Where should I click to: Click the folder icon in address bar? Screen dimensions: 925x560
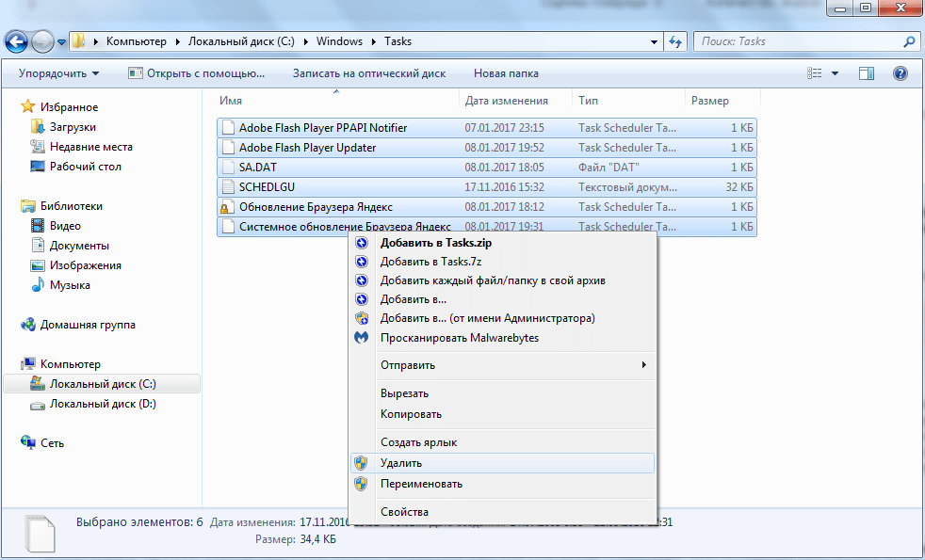click(79, 41)
